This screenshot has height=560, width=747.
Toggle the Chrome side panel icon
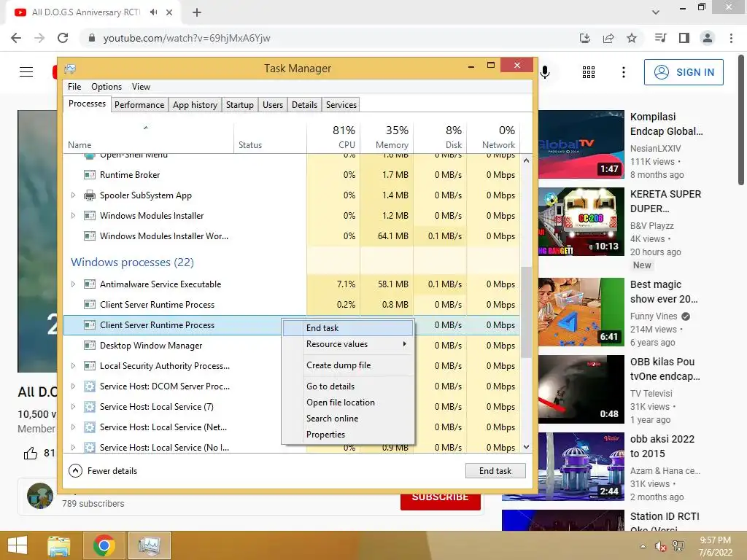click(x=684, y=38)
